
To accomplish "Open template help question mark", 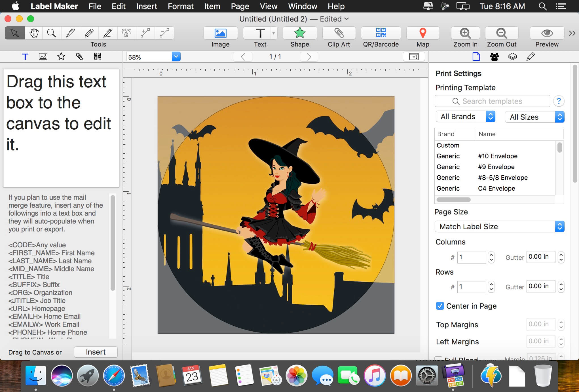I will point(559,101).
